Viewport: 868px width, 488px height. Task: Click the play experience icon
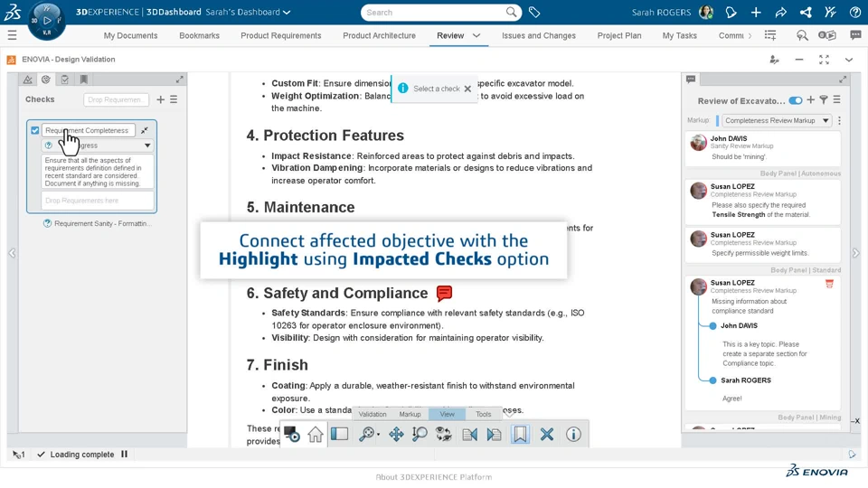[x=292, y=435]
